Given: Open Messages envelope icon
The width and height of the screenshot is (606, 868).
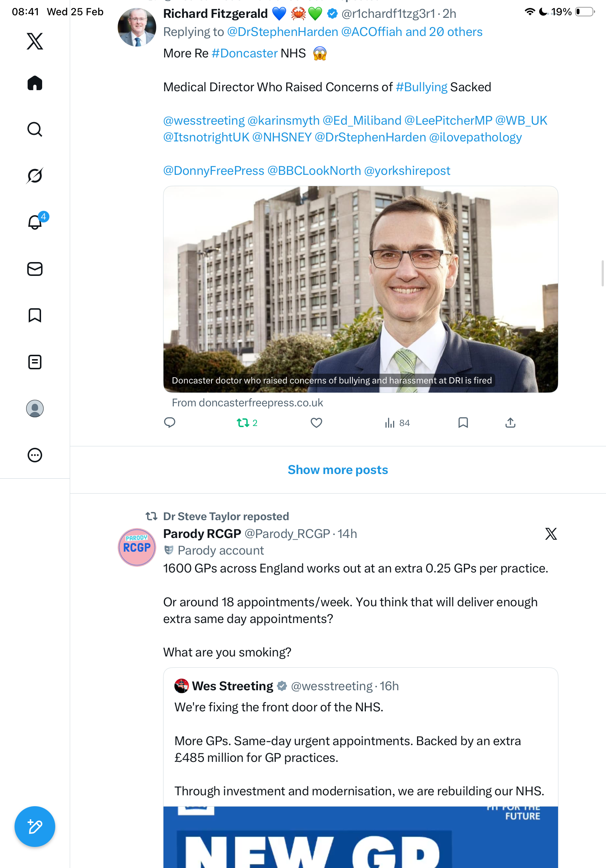Looking at the screenshot, I should click(35, 269).
